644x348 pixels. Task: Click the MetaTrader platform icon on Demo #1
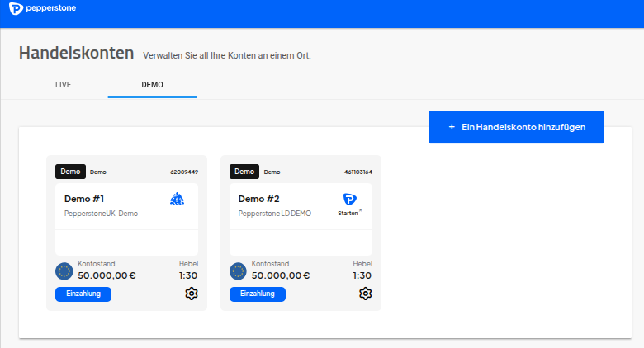[x=178, y=199]
